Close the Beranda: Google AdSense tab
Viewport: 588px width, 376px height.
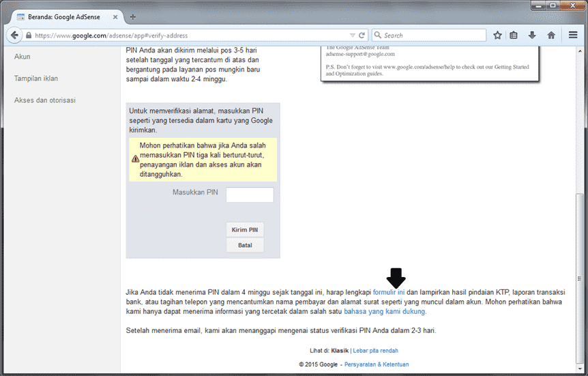point(115,17)
